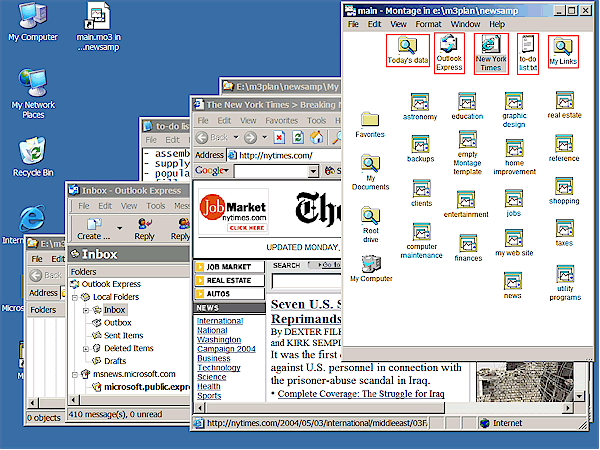The width and height of the screenshot is (600, 450).
Task: Open the taxes icon
Action: 564,233
